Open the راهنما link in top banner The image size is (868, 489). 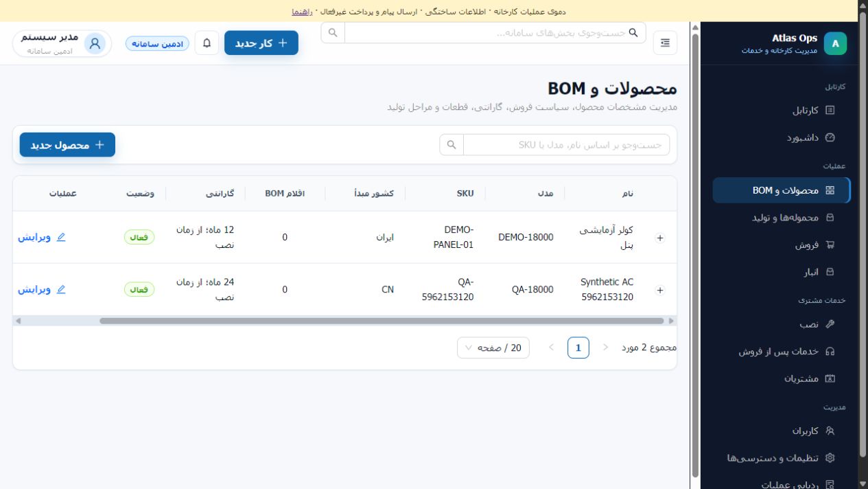point(302,12)
